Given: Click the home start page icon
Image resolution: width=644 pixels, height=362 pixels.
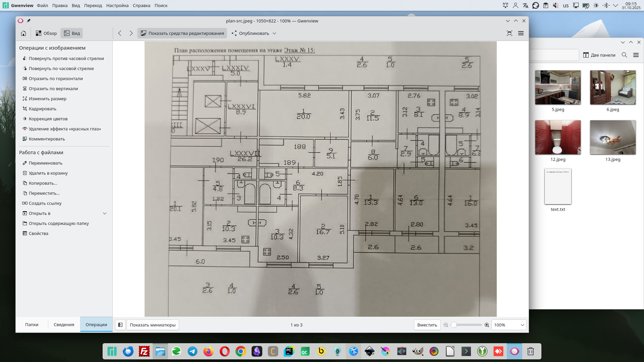Looking at the screenshot, I should point(23,33).
